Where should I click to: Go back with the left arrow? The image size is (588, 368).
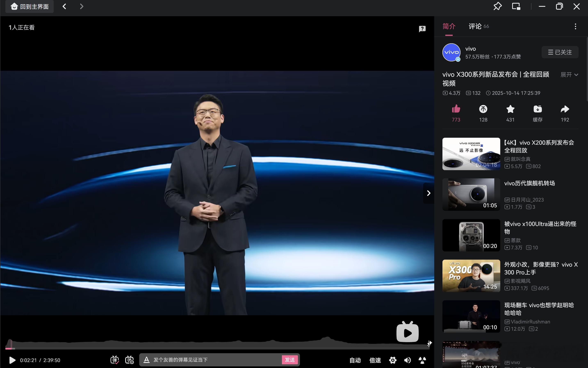[64, 6]
